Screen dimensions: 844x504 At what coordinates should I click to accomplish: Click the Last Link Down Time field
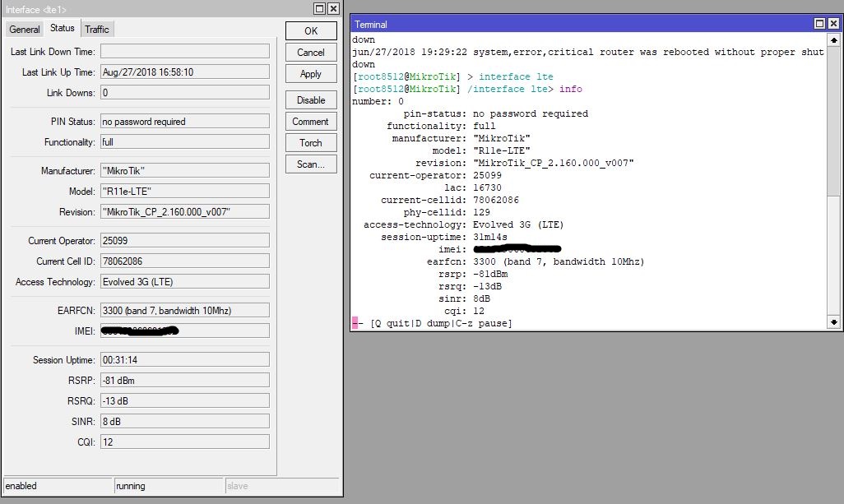tap(184, 51)
